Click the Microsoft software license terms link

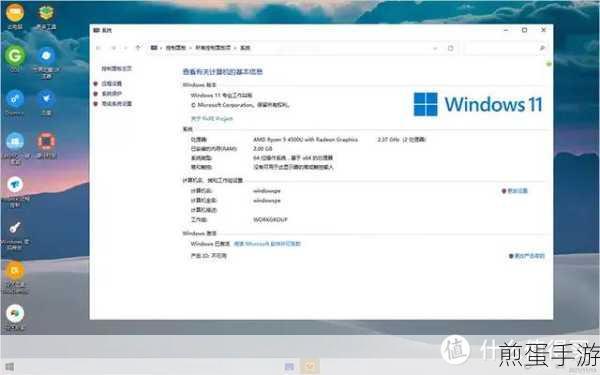[x=267, y=244]
